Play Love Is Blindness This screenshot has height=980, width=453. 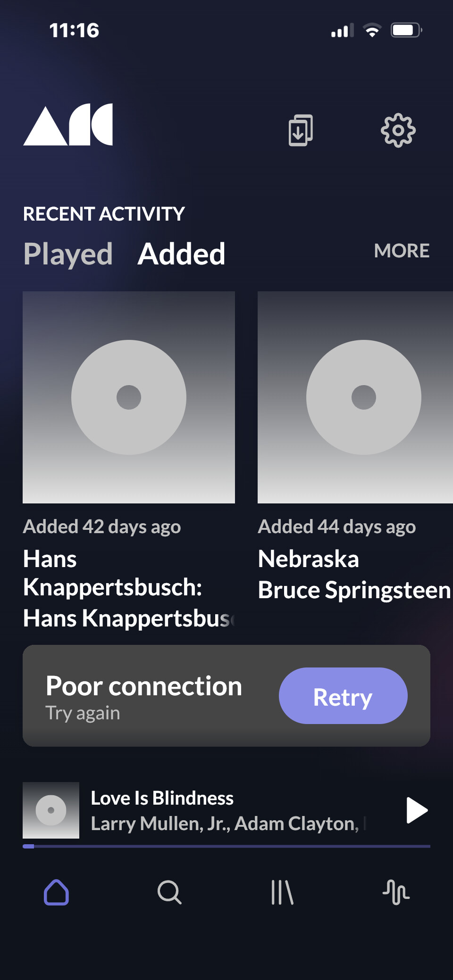(x=417, y=810)
